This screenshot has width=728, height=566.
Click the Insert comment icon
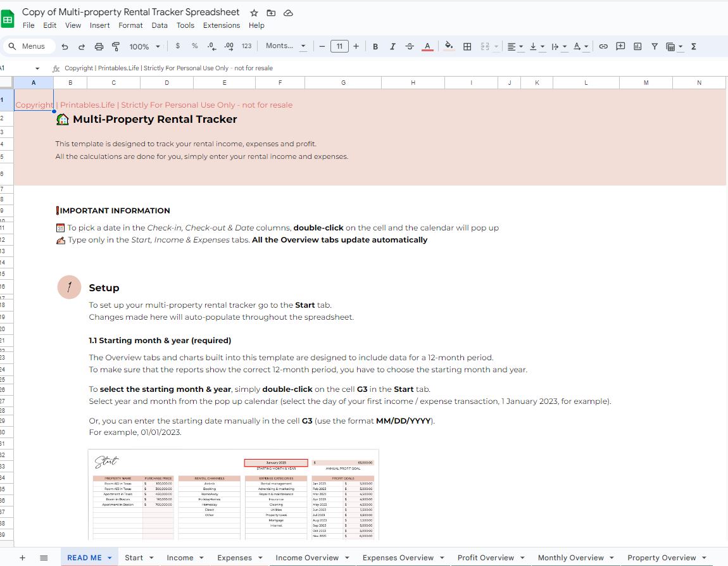(x=620, y=46)
